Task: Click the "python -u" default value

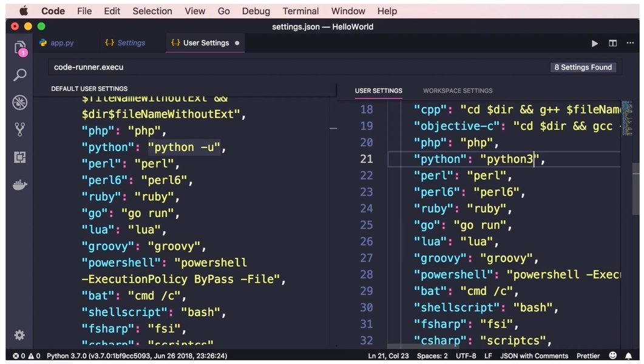Action: pyautogui.click(x=184, y=147)
